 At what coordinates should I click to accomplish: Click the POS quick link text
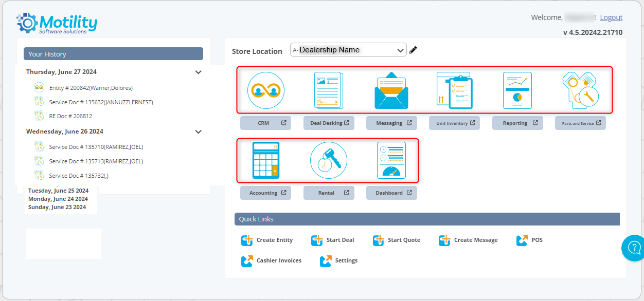click(537, 240)
